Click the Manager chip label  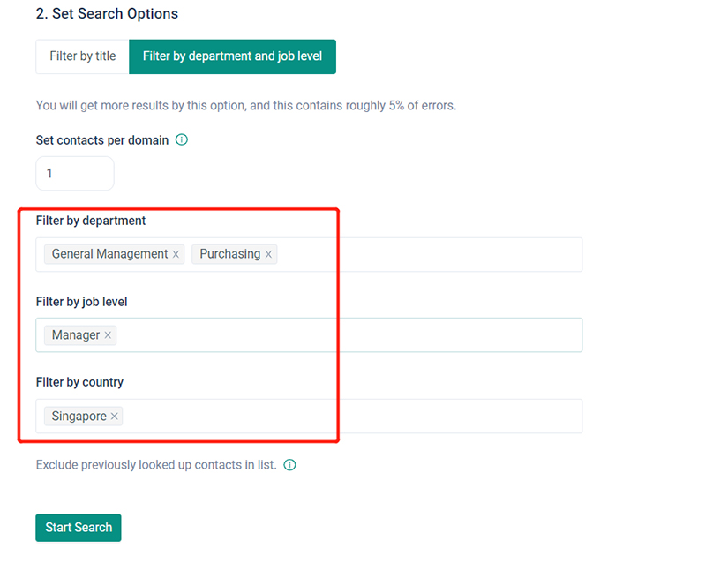coord(76,335)
